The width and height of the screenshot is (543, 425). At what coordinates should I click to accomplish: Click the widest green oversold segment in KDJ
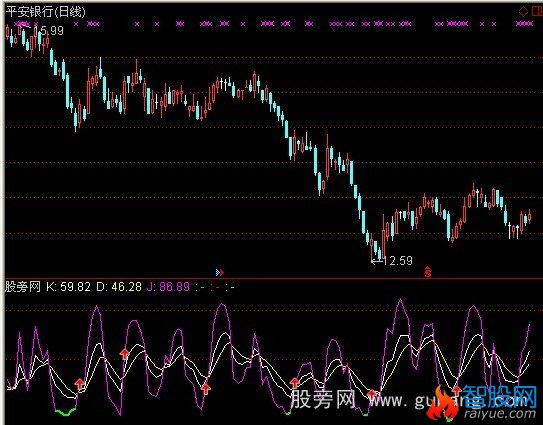click(65, 412)
